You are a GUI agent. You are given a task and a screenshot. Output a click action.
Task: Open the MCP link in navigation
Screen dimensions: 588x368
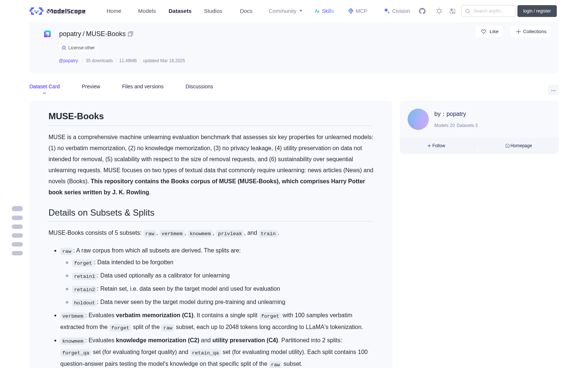pyautogui.click(x=358, y=11)
